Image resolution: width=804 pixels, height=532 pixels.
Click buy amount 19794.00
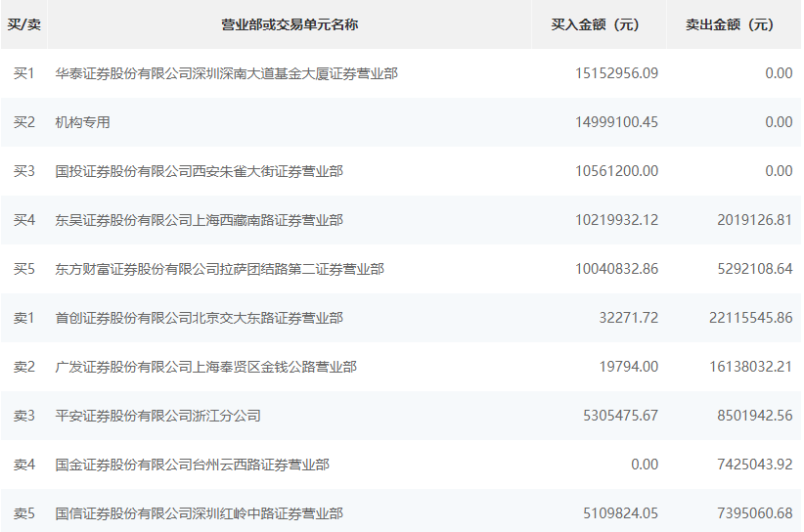coord(629,367)
